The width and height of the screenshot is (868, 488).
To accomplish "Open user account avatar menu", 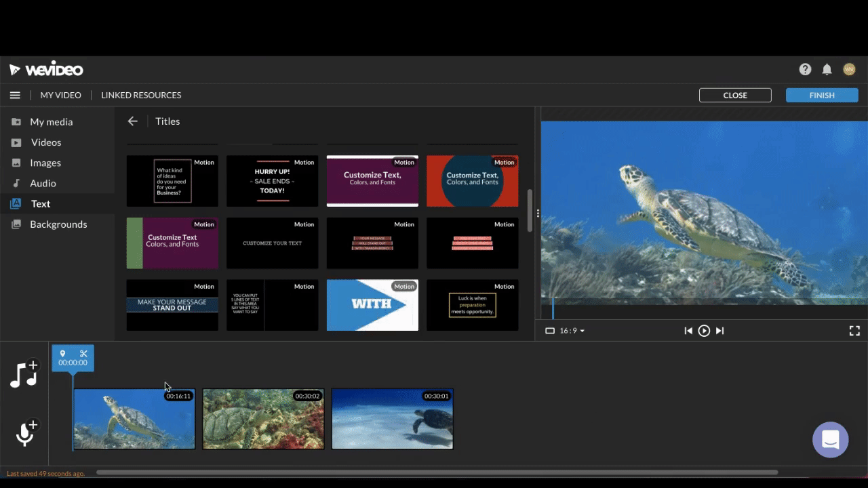I will 849,69.
